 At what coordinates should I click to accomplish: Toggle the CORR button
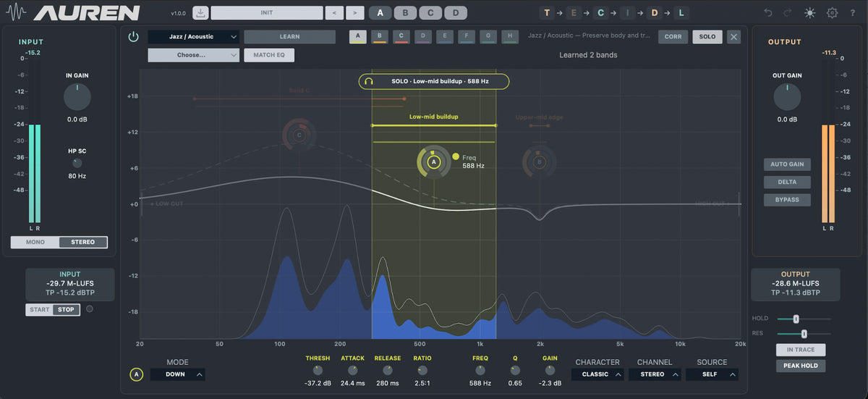click(x=673, y=37)
